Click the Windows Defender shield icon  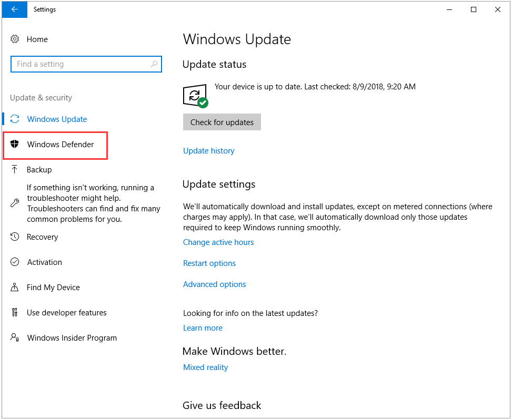tap(15, 144)
